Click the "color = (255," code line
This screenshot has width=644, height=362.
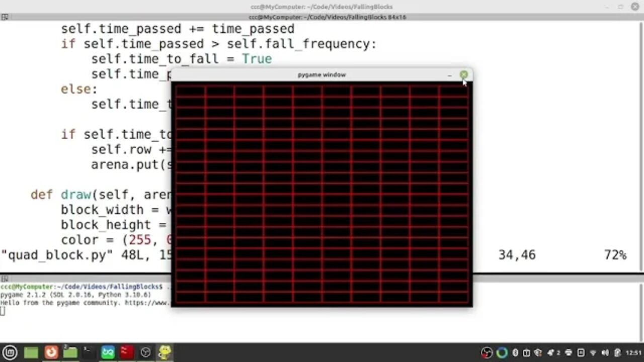116,240
